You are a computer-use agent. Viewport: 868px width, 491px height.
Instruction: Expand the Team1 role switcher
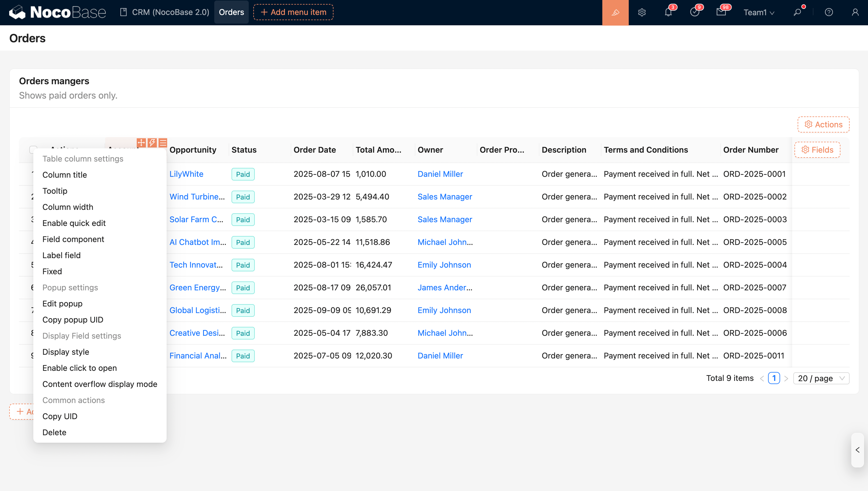tap(759, 12)
